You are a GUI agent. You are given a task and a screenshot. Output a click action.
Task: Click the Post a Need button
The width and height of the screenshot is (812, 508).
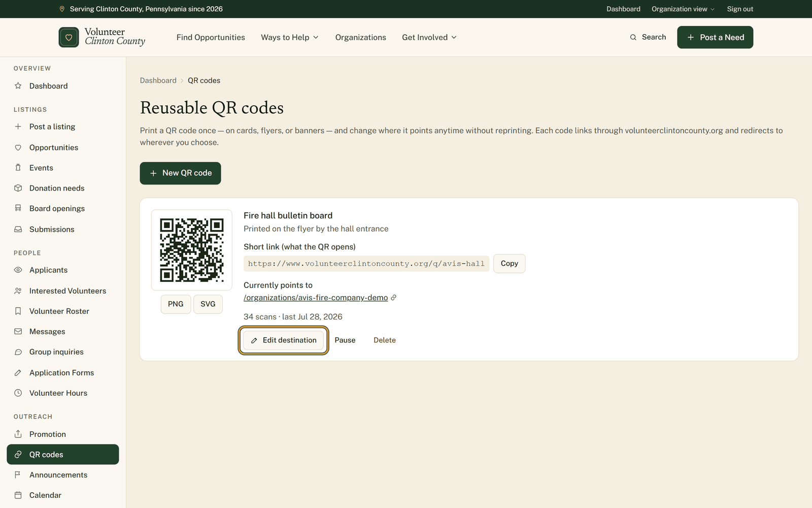tap(715, 37)
